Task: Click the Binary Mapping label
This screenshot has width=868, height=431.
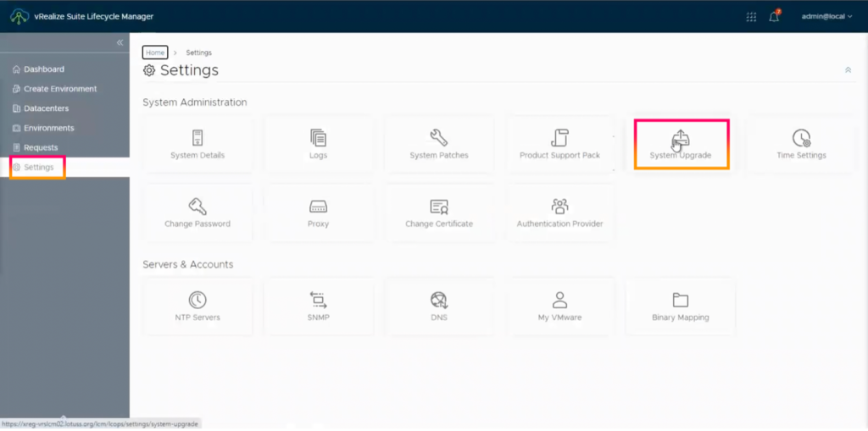Action: tap(681, 318)
